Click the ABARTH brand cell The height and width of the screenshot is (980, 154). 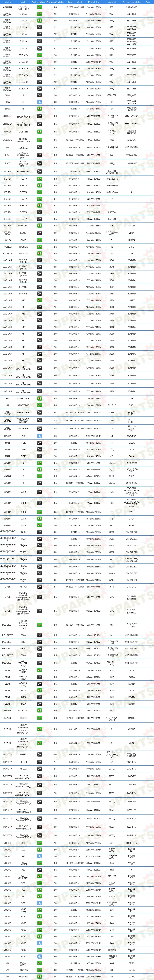(8, 7)
